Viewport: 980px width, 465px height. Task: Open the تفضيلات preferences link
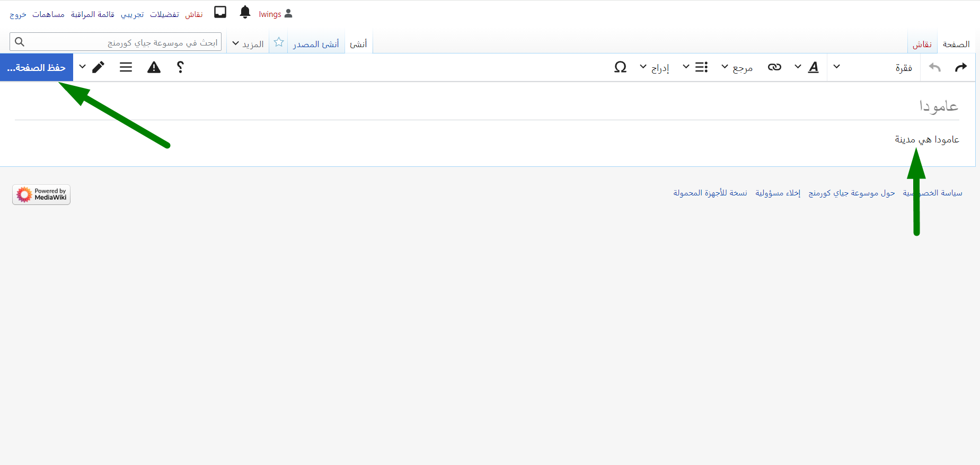[164, 14]
